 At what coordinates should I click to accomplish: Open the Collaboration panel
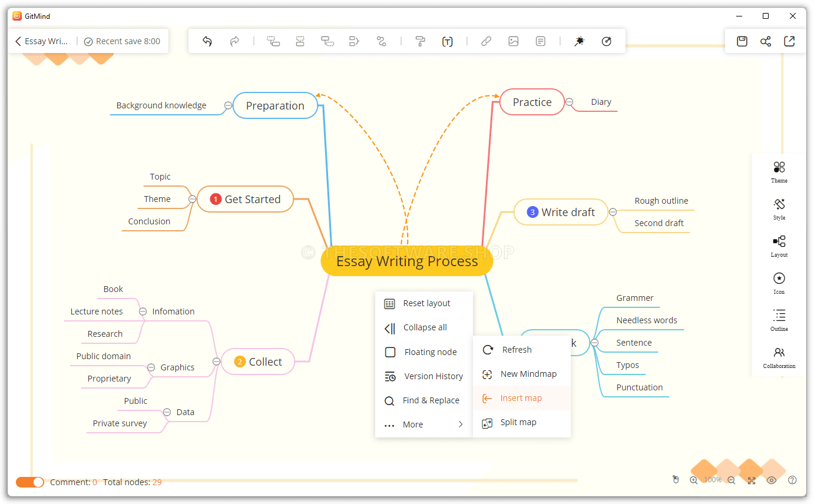779,357
